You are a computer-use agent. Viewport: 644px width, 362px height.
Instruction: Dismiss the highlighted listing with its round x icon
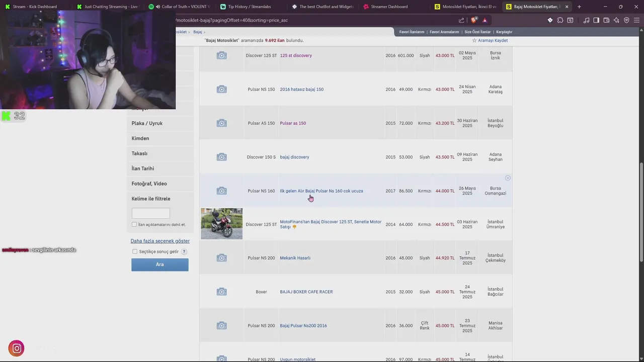(508, 178)
